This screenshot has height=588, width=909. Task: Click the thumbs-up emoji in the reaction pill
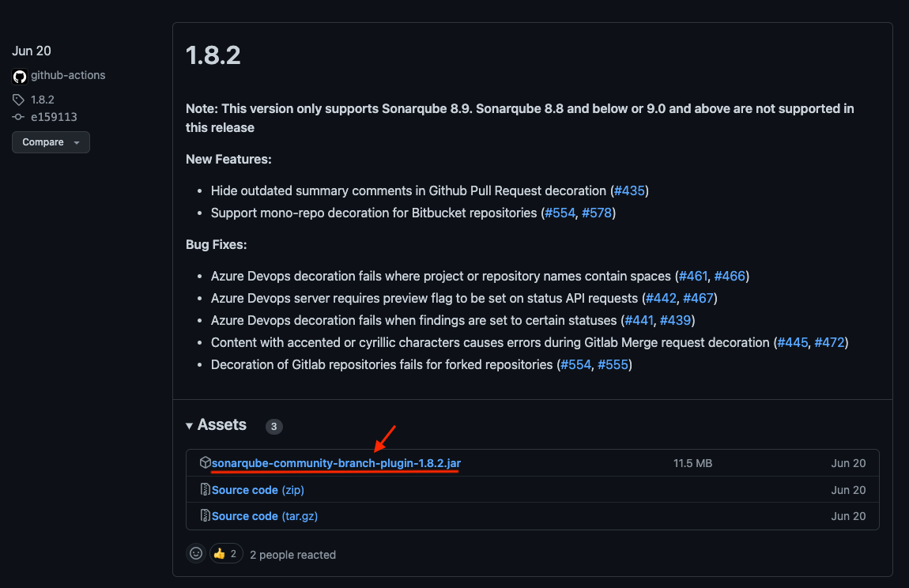[220, 552]
